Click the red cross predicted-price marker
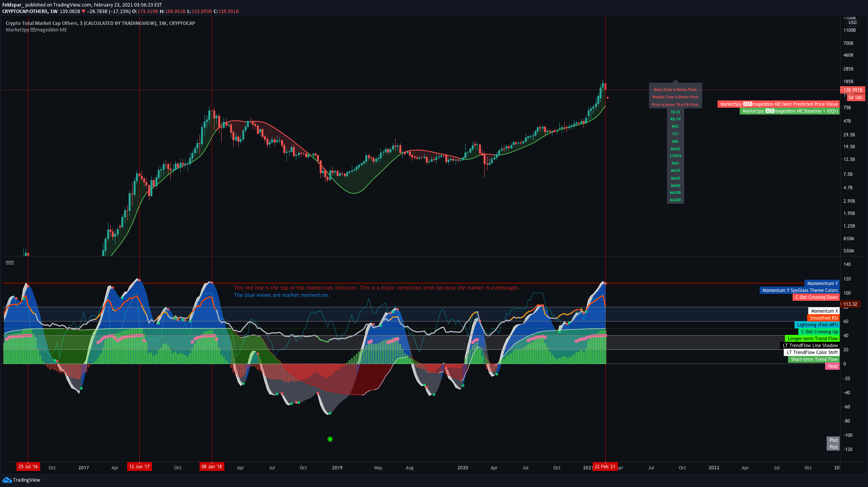 608,98
